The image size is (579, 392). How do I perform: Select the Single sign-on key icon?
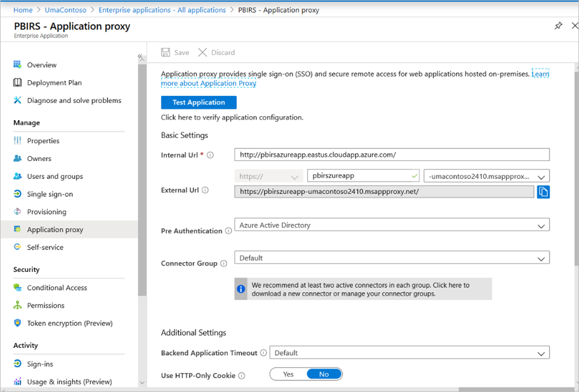pos(18,194)
